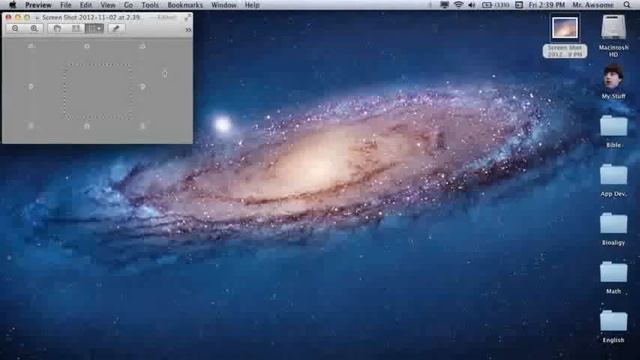Click the Zoom Out magnifier in Preview toolbar
Screen dimensions: 640x360
pyautogui.click(x=16, y=29)
